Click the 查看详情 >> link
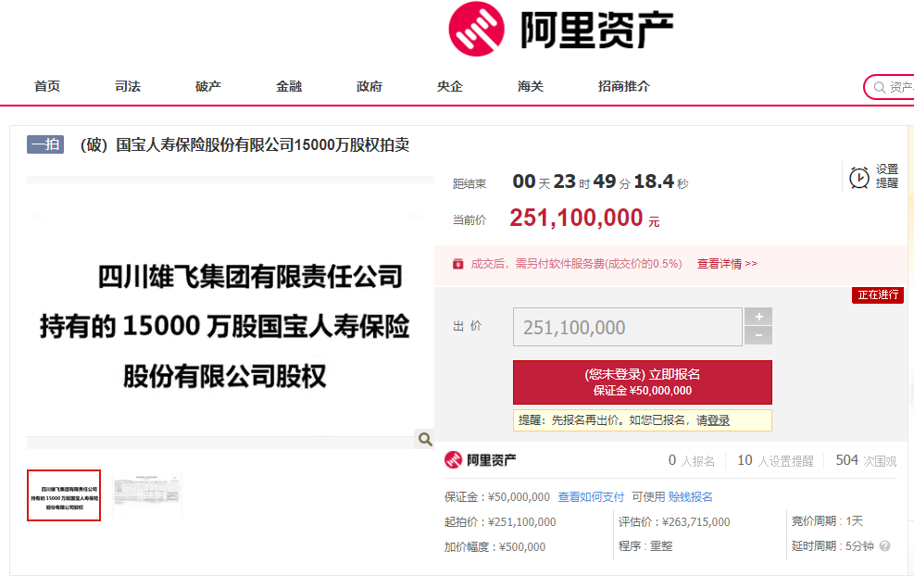 727,264
